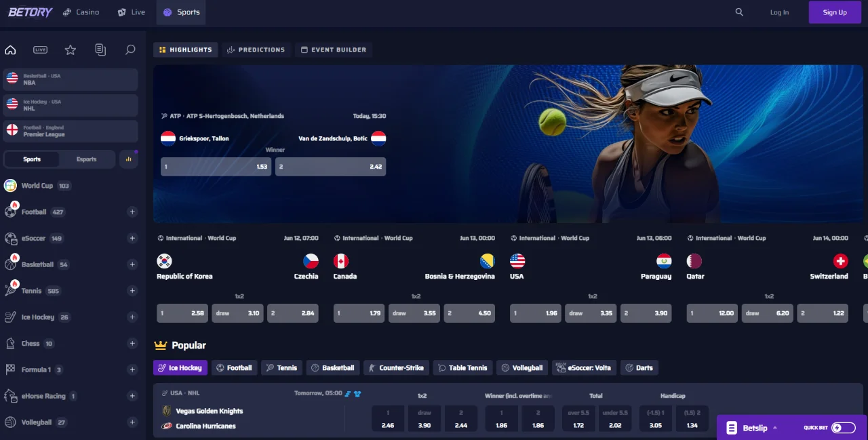Select the NHL quick link

[71, 105]
